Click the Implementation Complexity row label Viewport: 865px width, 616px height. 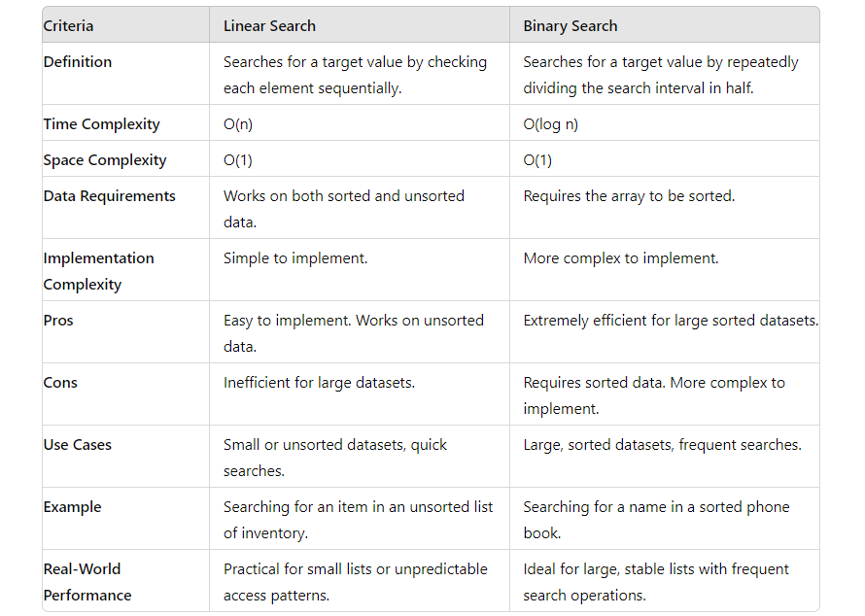tap(99, 271)
